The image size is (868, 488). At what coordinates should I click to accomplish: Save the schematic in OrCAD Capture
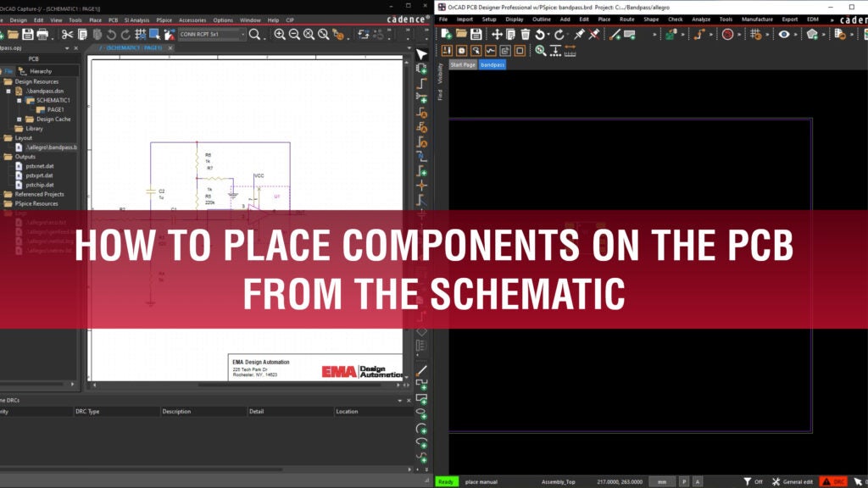point(27,34)
